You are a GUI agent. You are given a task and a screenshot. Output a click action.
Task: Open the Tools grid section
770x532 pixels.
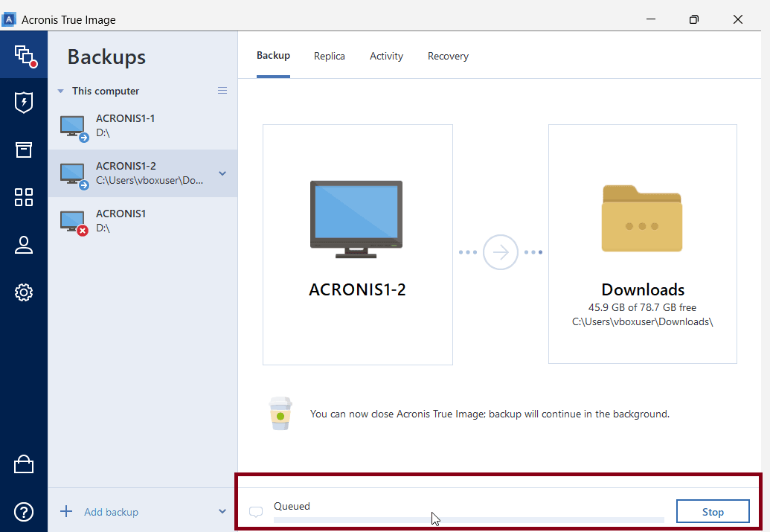24,197
